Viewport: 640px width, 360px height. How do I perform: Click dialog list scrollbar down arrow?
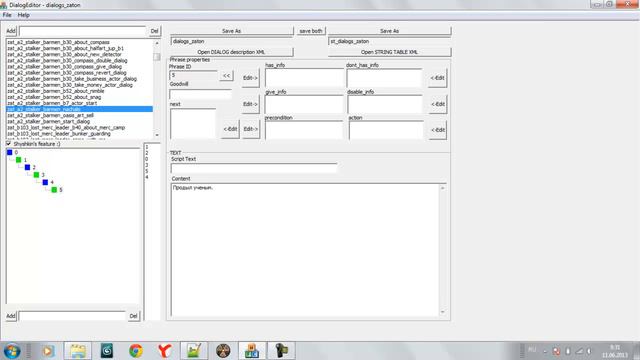[157, 135]
